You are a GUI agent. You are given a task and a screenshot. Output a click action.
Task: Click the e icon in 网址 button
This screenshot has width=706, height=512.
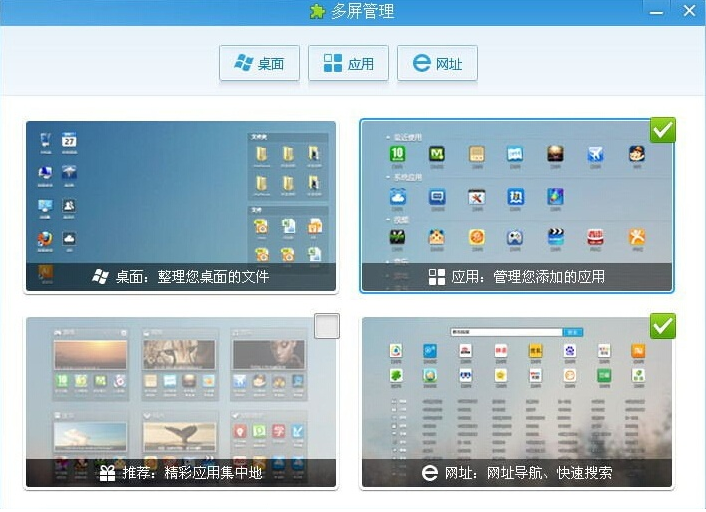(x=422, y=63)
